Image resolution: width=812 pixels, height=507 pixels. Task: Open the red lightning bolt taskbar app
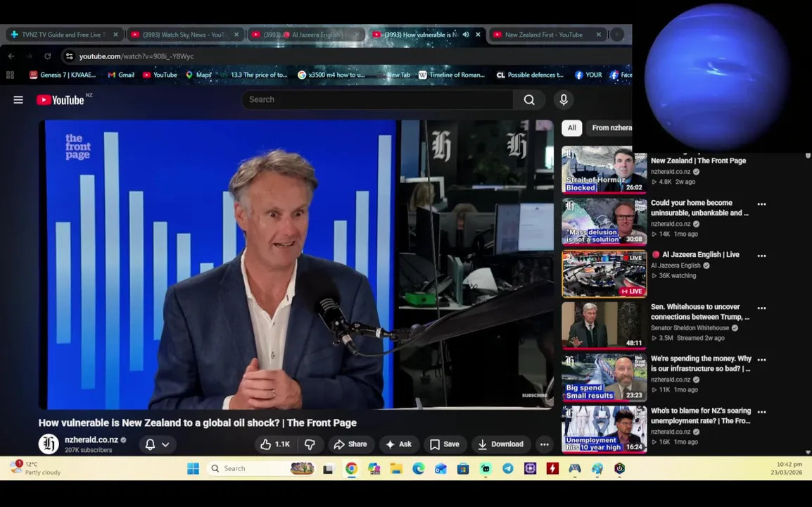[x=552, y=469]
